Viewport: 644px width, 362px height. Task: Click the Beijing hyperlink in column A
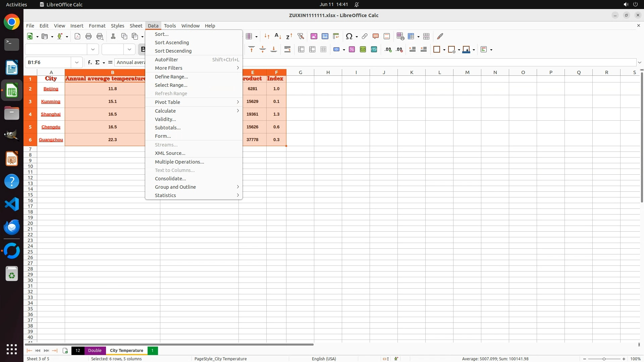click(x=51, y=89)
